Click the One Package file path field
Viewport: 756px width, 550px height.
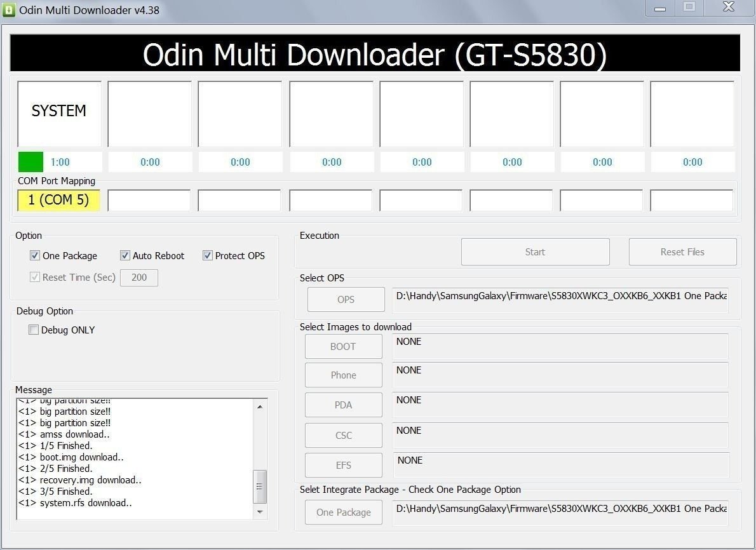[x=560, y=513]
